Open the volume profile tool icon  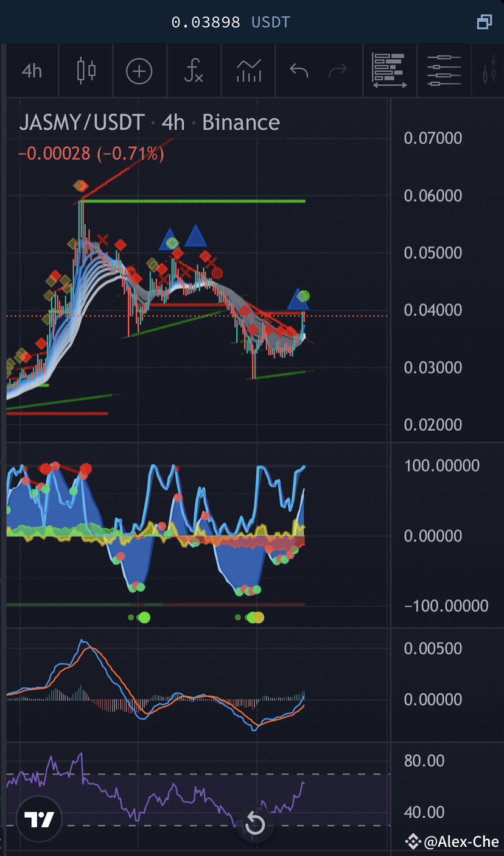coord(390,71)
